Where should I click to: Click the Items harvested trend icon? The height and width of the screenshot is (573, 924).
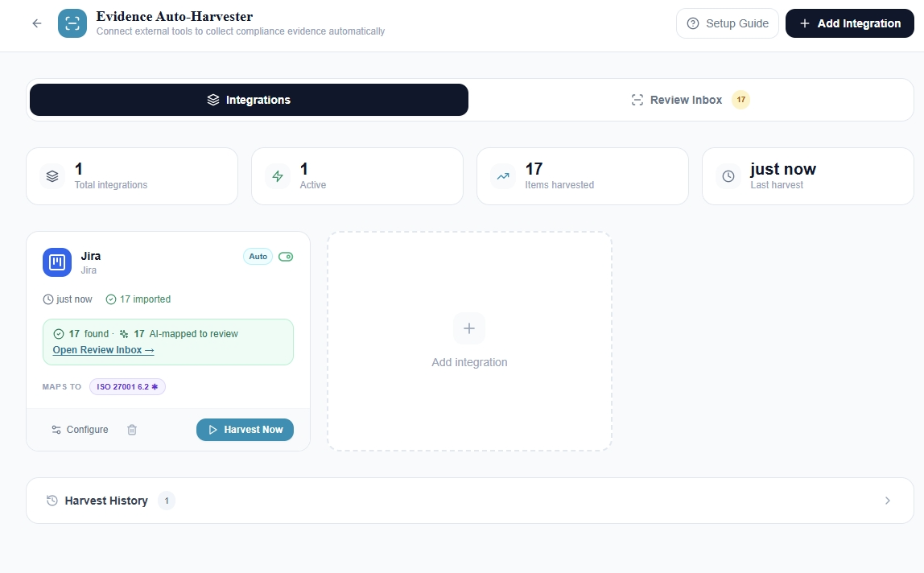[x=502, y=175]
